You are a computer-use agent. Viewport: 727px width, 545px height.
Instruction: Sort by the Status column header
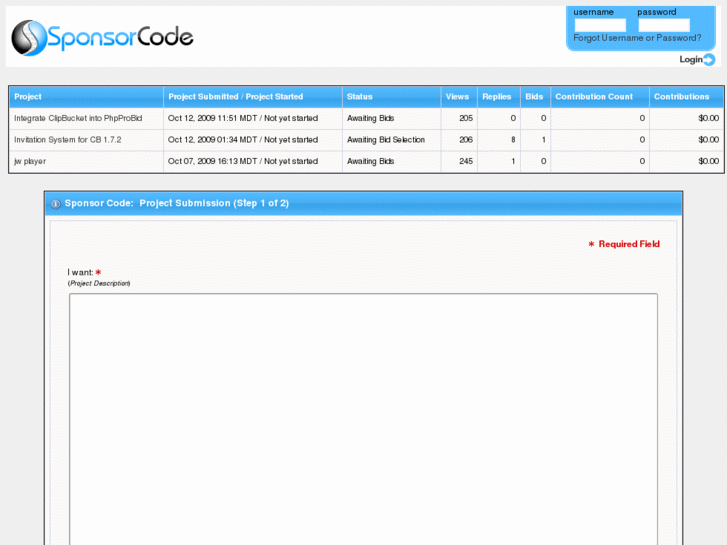point(360,96)
